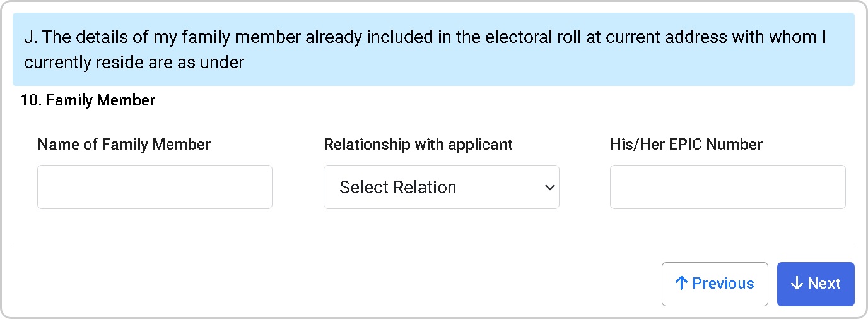The height and width of the screenshot is (319, 868).
Task: Click the up arrow icon in Previous button
Action: pyautogui.click(x=681, y=284)
